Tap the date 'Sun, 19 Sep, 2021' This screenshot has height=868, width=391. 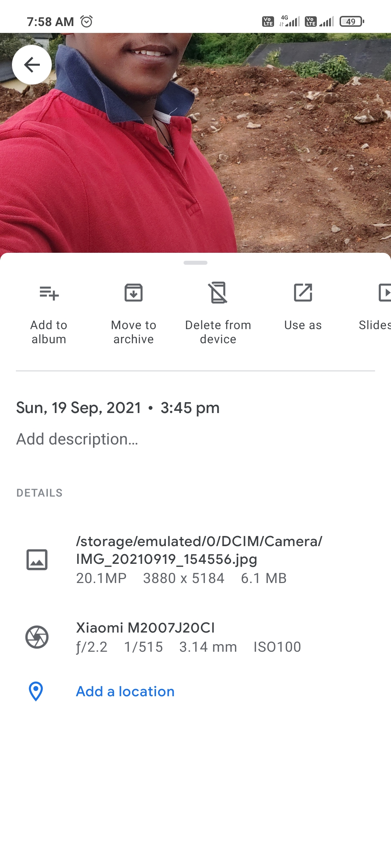pyautogui.click(x=79, y=408)
